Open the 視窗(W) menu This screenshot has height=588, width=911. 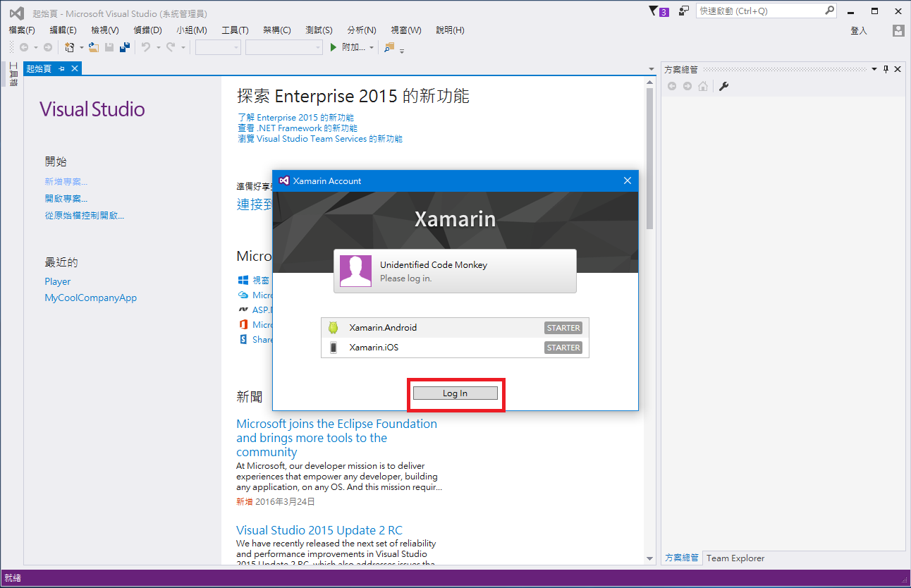406,30
